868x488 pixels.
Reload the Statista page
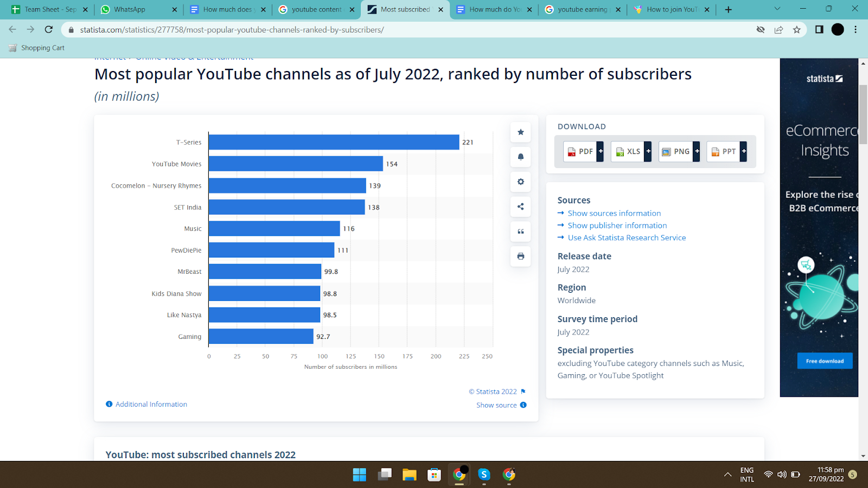(x=49, y=30)
